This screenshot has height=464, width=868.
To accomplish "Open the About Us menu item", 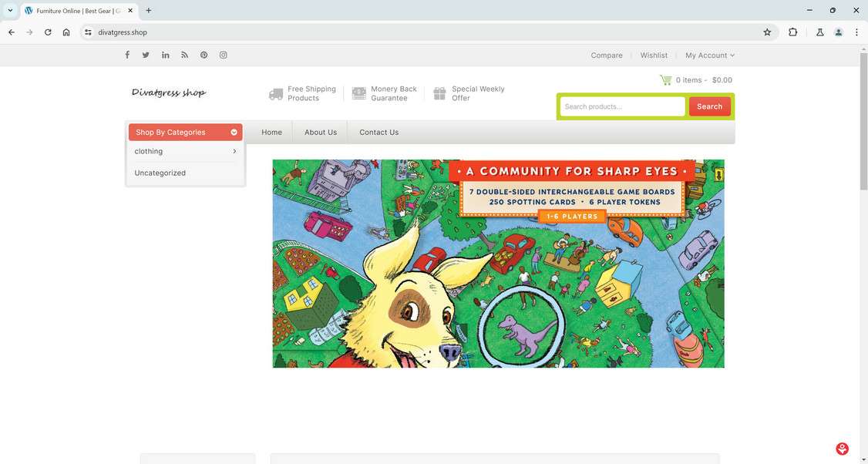I will coord(321,133).
